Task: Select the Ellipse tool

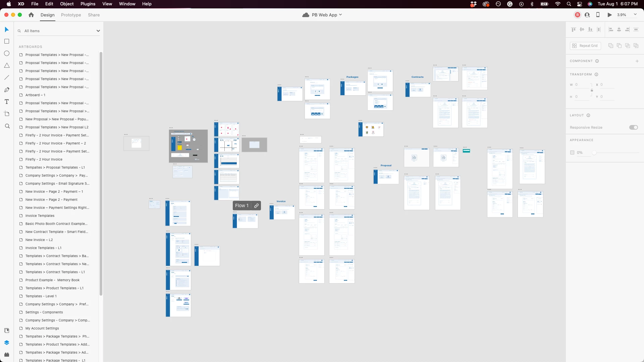Action: tap(6, 53)
